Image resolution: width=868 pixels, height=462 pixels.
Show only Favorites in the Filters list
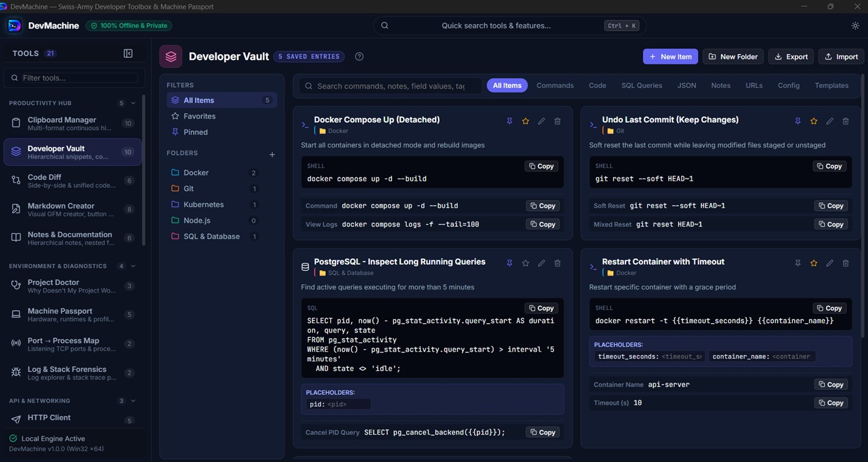click(221, 116)
